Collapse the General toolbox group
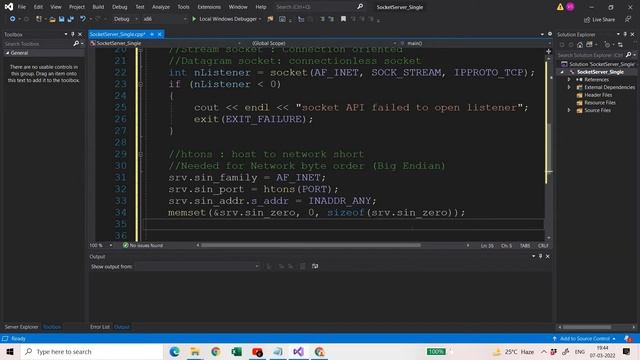Image resolution: width=640 pixels, height=360 pixels. tap(7, 53)
